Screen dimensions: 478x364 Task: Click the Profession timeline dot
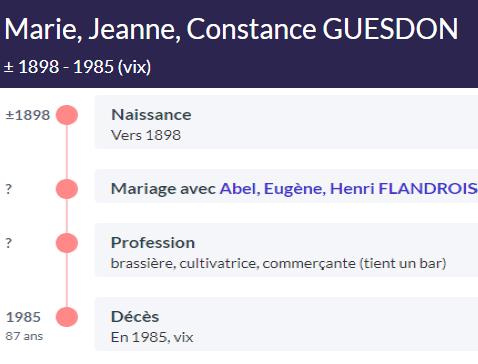click(x=67, y=242)
